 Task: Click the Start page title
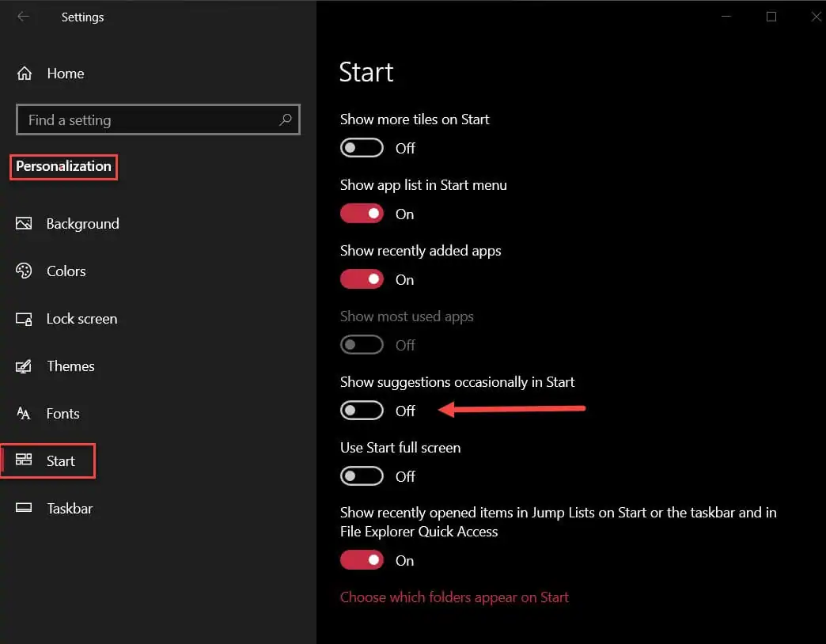coord(366,72)
